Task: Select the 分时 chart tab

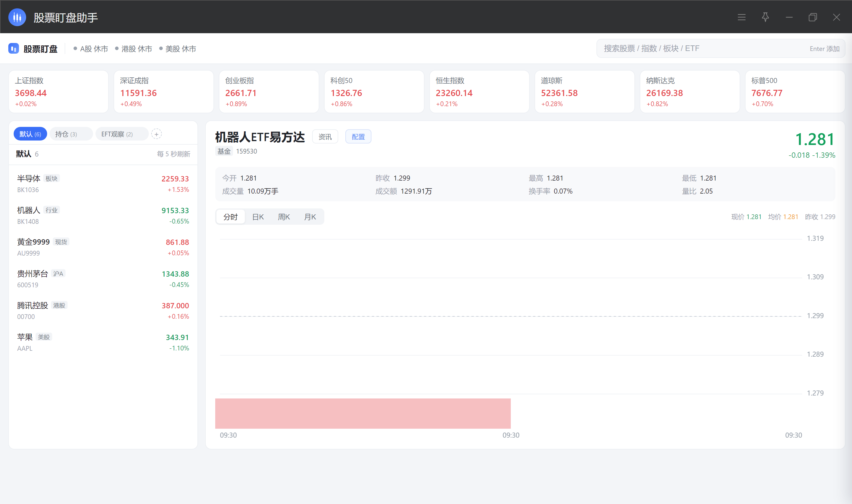Action: coord(231,217)
